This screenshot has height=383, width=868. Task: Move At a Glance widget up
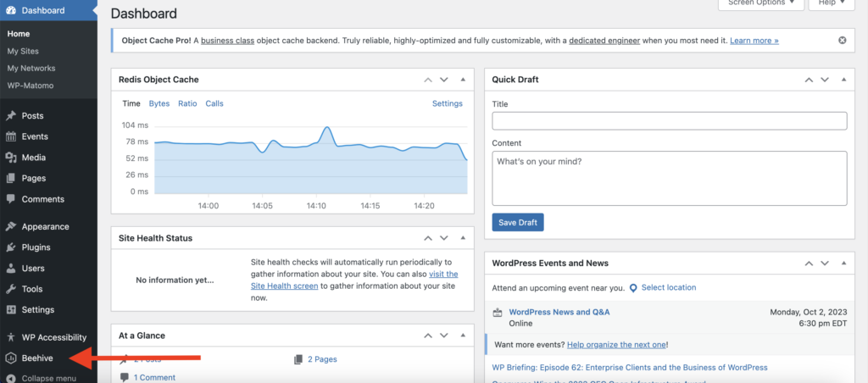click(427, 336)
